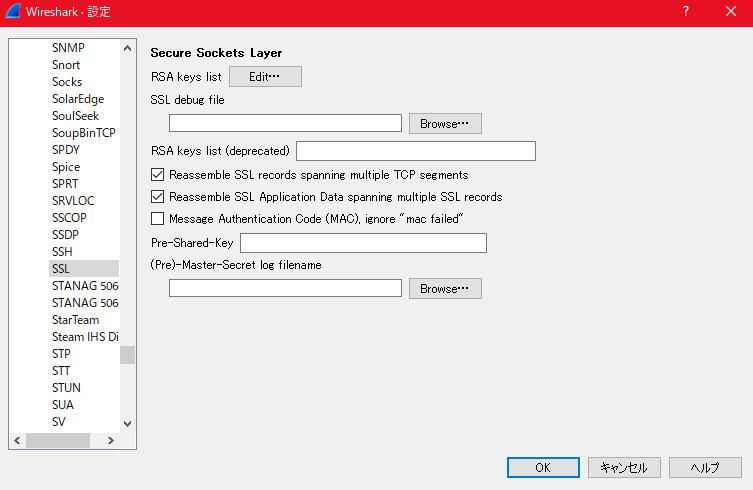Viewport: 753px width, 490px height.
Task: Select STT in the protocol list
Action: point(61,371)
